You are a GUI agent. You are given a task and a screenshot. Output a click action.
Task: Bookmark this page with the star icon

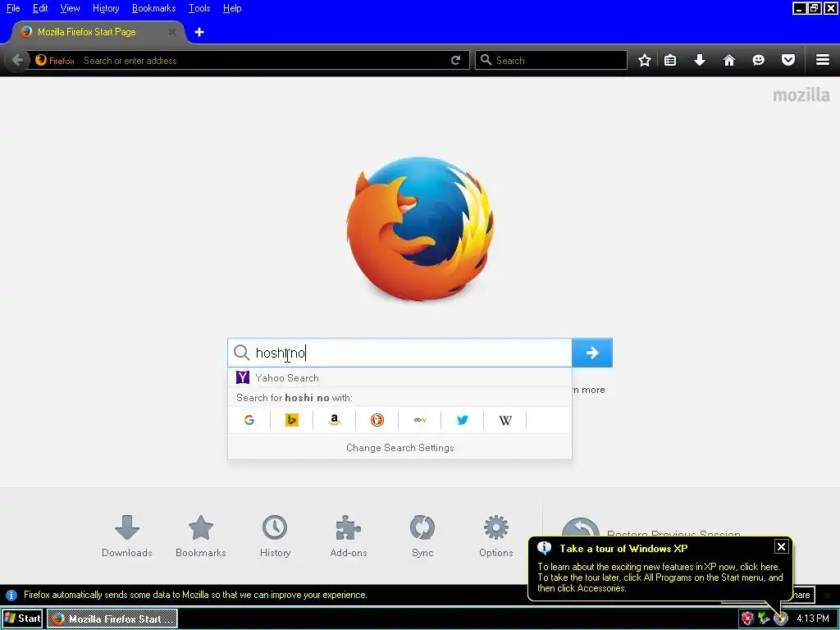[645, 60]
